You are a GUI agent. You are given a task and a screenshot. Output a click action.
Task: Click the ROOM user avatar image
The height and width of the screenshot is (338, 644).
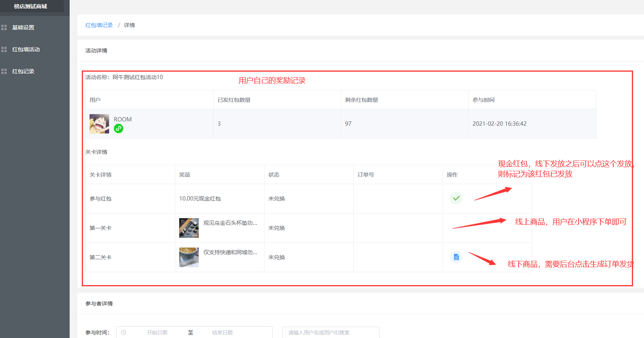[x=99, y=124]
